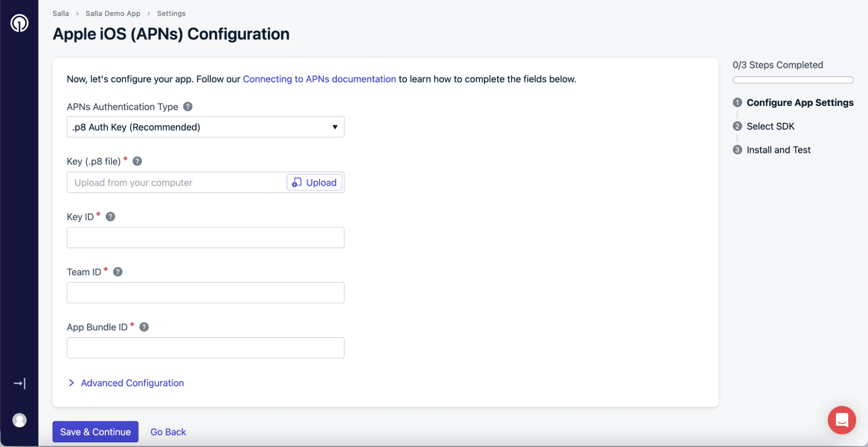The height and width of the screenshot is (447, 868).
Task: Click the Go Back link
Action: (x=168, y=432)
